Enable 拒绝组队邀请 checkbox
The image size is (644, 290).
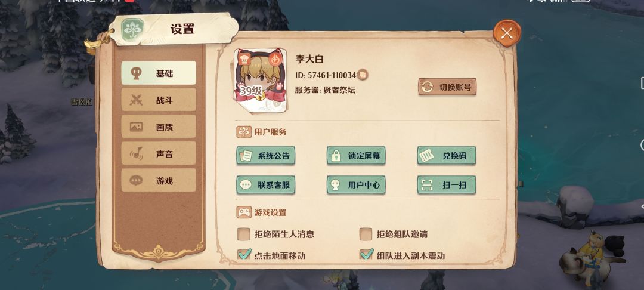pyautogui.click(x=366, y=234)
